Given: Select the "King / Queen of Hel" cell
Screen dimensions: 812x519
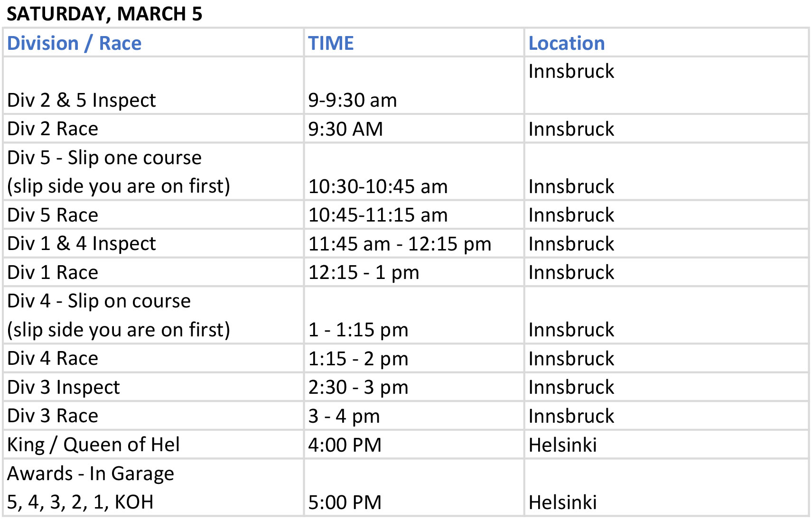Looking at the screenshot, I should 93,445.
